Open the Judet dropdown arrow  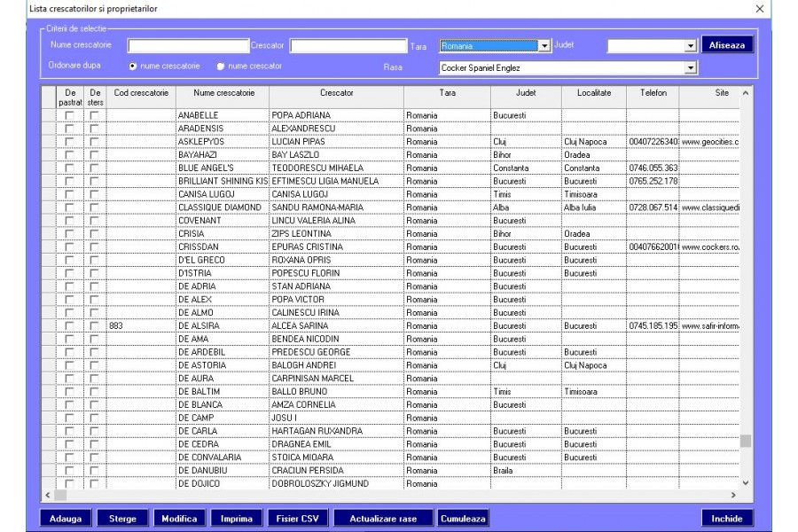pyautogui.click(x=690, y=46)
